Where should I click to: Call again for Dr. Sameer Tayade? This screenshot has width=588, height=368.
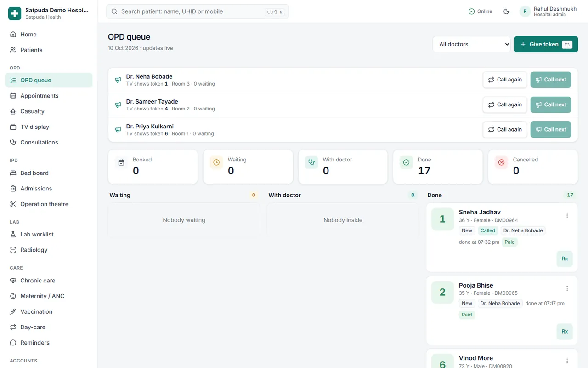(x=505, y=104)
